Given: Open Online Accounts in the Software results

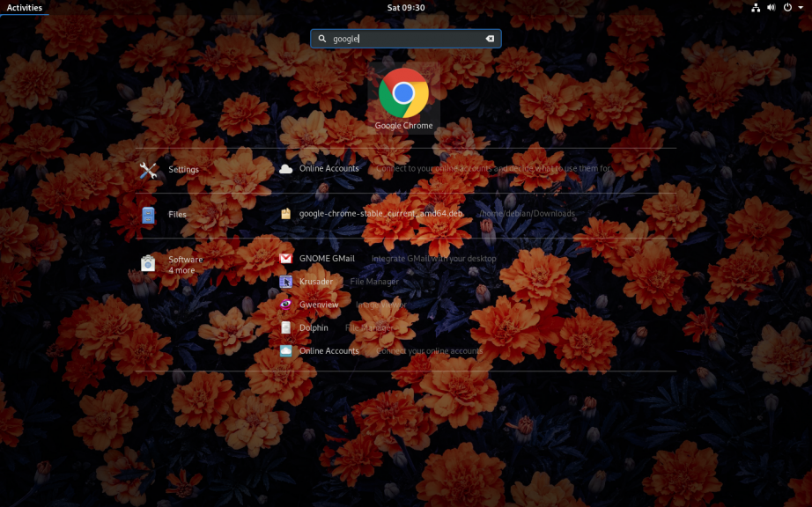Looking at the screenshot, I should (328, 350).
